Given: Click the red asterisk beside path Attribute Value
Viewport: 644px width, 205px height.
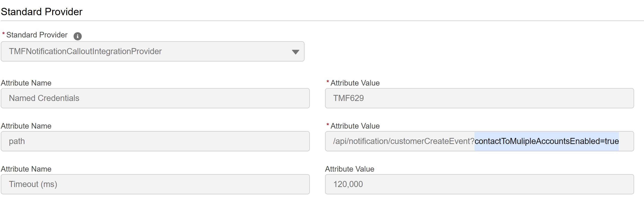Looking at the screenshot, I should tap(327, 124).
